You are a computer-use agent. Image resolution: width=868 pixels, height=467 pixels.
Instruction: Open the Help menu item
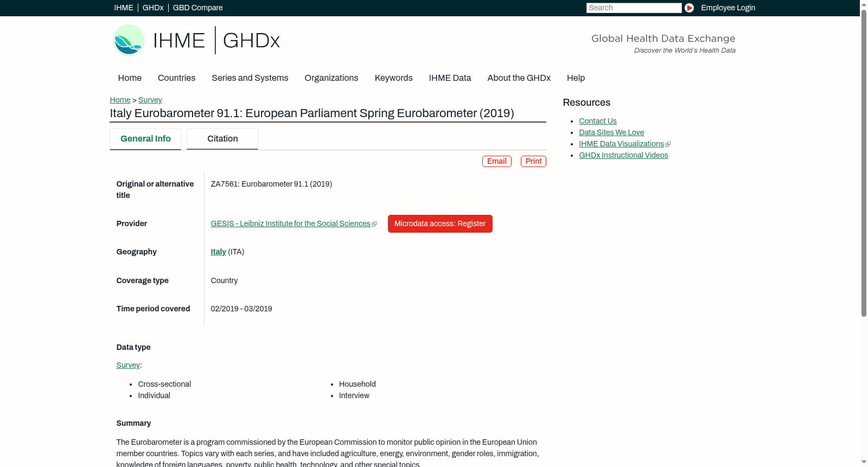tap(576, 78)
